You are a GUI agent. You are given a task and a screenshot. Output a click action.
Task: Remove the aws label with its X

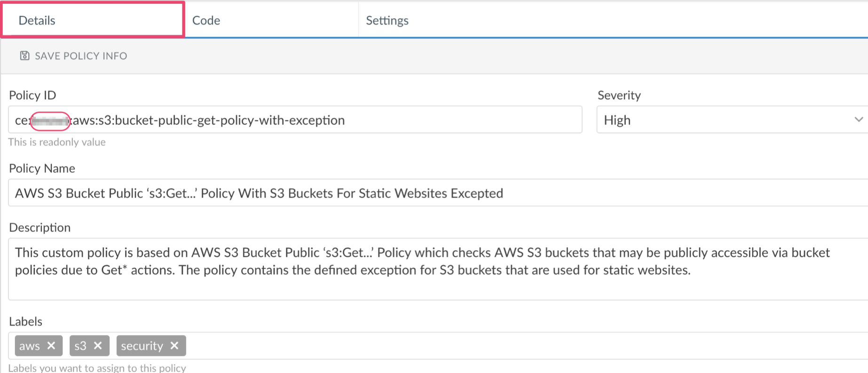tap(51, 346)
